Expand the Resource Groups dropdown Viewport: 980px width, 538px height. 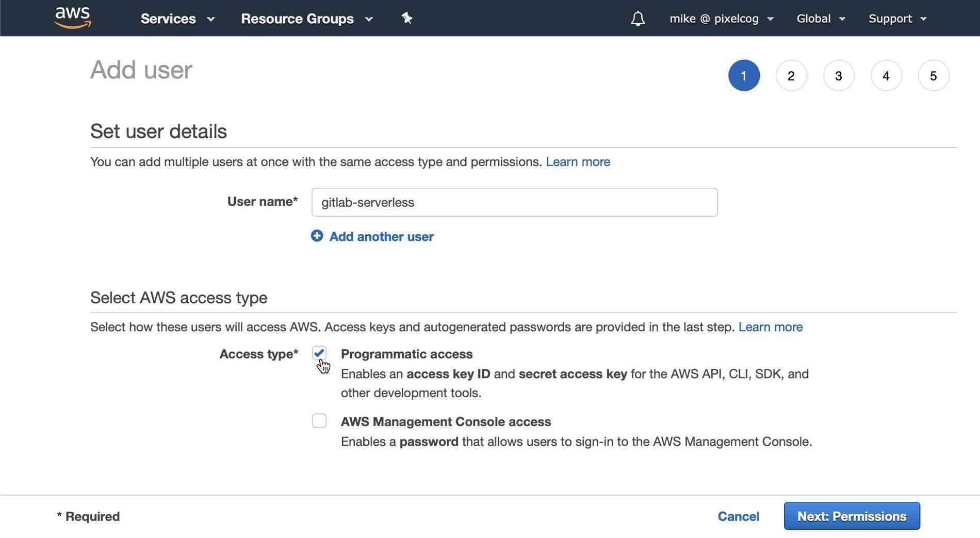pyautogui.click(x=307, y=19)
